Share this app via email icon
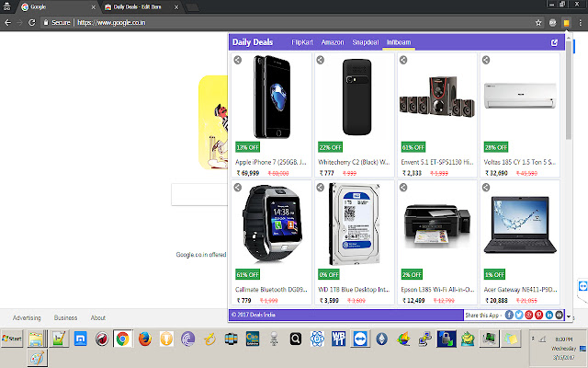Screen dimensions: 588x368 tap(560, 315)
